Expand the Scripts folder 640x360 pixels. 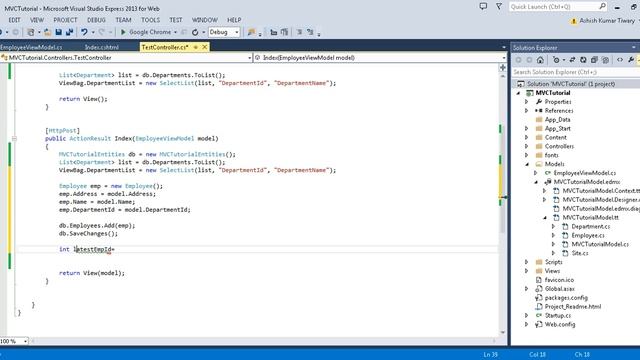(527, 262)
